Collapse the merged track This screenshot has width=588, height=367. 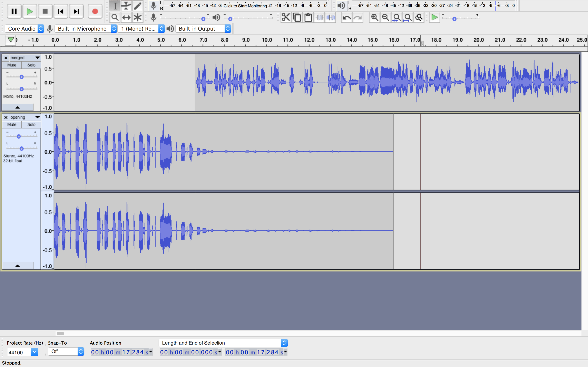click(18, 107)
